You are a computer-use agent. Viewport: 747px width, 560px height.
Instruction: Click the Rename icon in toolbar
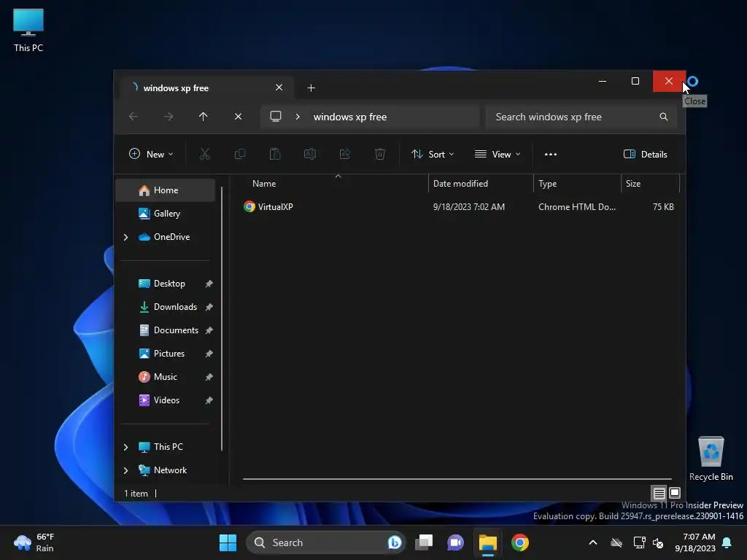[x=309, y=154]
